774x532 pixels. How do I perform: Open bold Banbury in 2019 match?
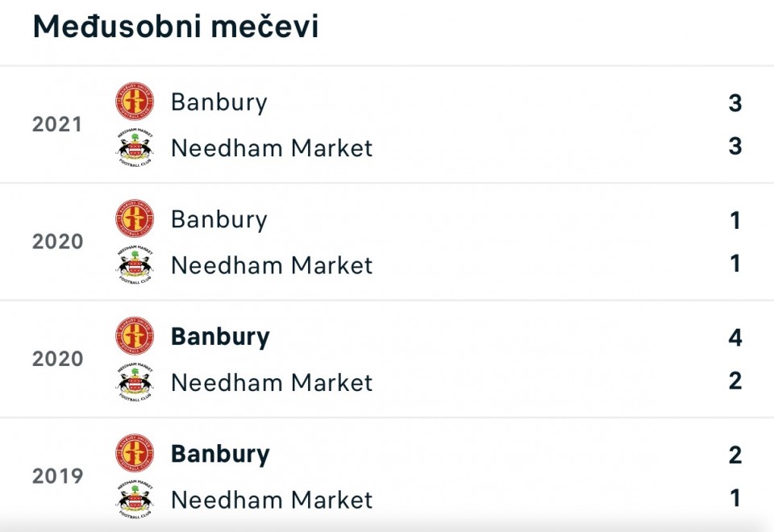(220, 455)
